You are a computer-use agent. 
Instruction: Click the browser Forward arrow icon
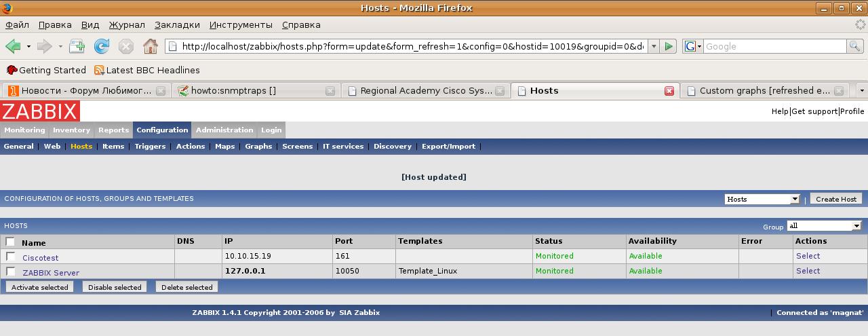point(44,46)
